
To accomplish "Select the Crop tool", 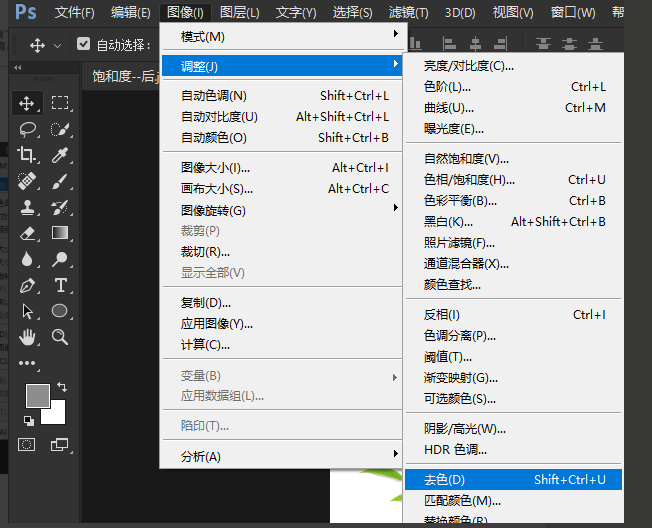I will click(27, 155).
